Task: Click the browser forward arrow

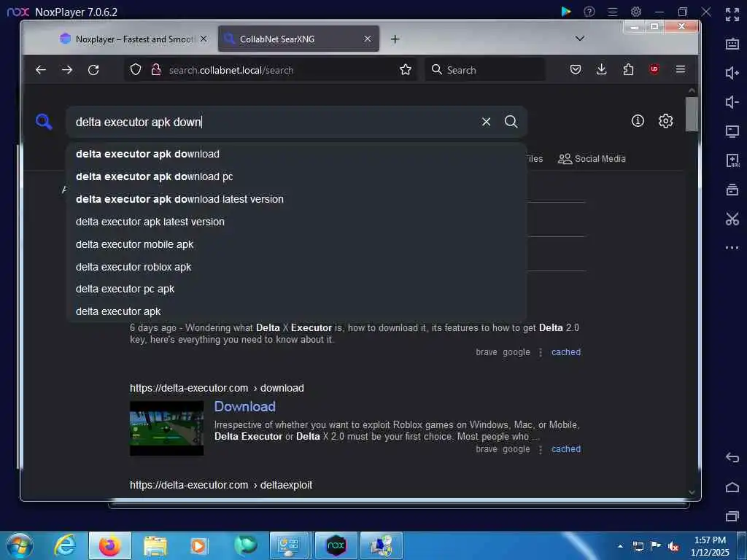Action: click(x=67, y=70)
